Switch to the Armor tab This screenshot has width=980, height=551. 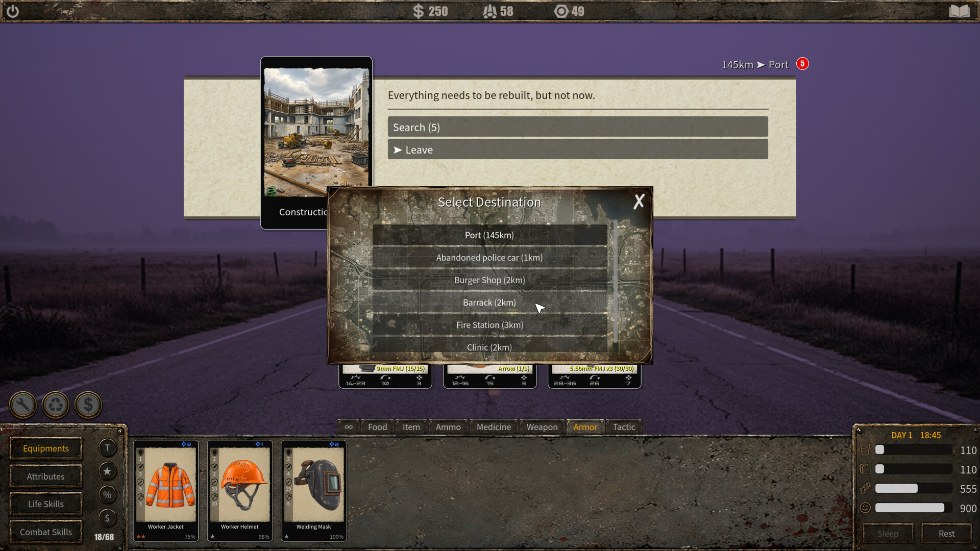pos(585,427)
